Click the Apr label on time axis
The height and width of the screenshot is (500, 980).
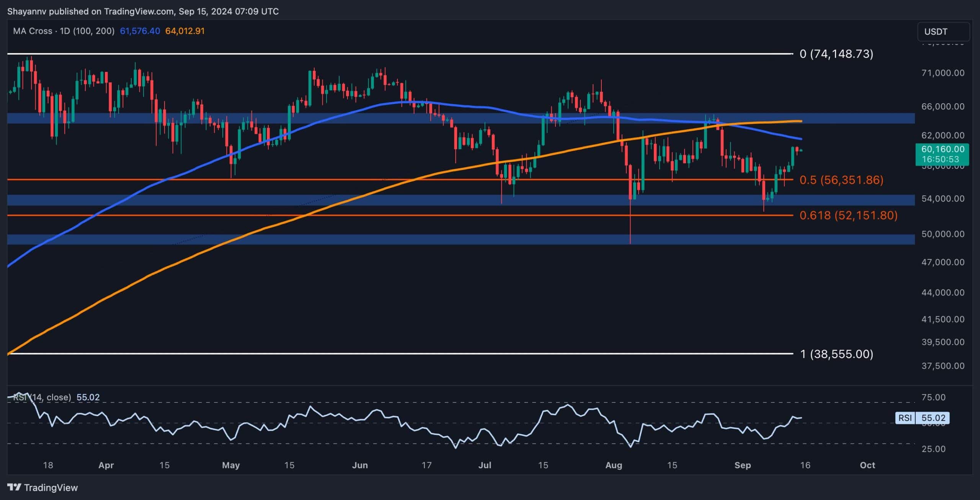click(x=106, y=465)
